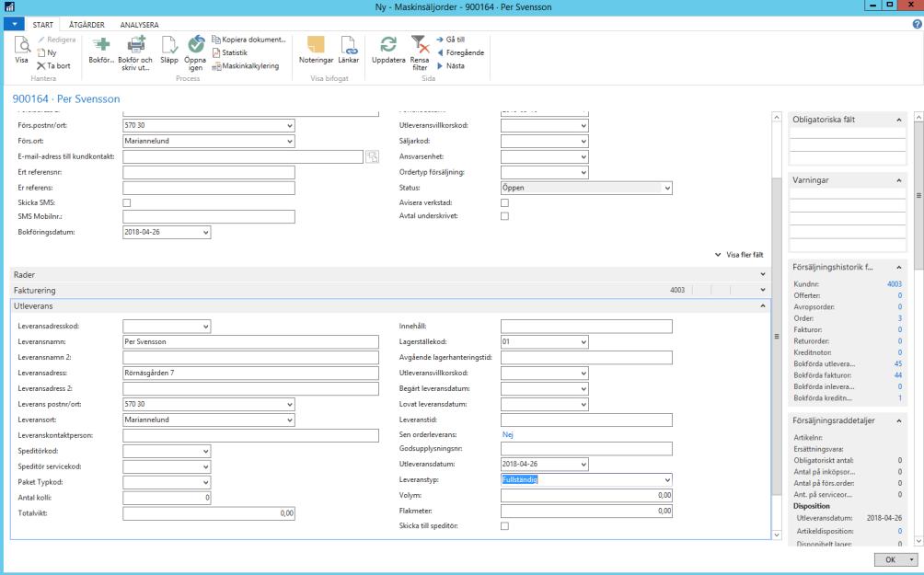Viewport: 924px width, 575px height.
Task: Reopen the order with Öppna igen
Action: [x=195, y=53]
